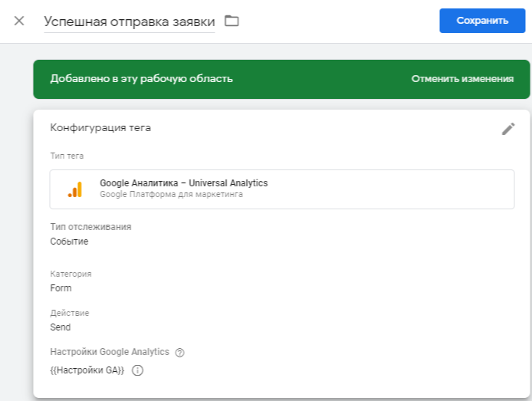The image size is (532, 401).
Task: Open help icon next to Настройки Google Analytics
Action: pyautogui.click(x=180, y=353)
